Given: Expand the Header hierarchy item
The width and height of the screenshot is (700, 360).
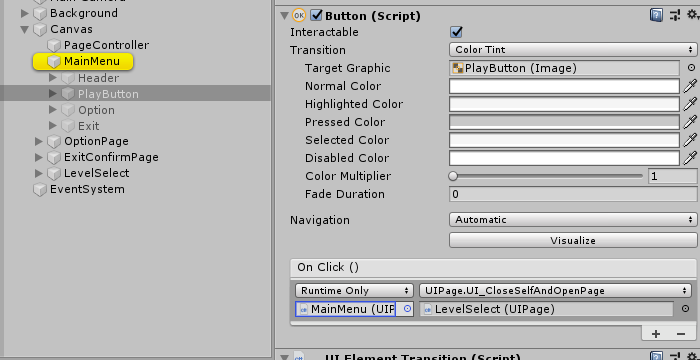Looking at the screenshot, I should point(53,78).
